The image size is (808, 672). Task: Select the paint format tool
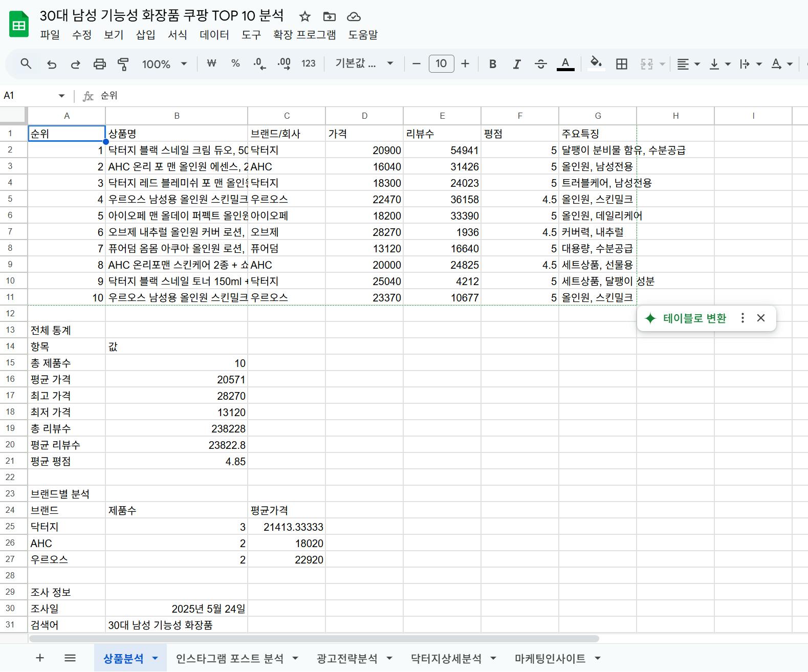[123, 64]
